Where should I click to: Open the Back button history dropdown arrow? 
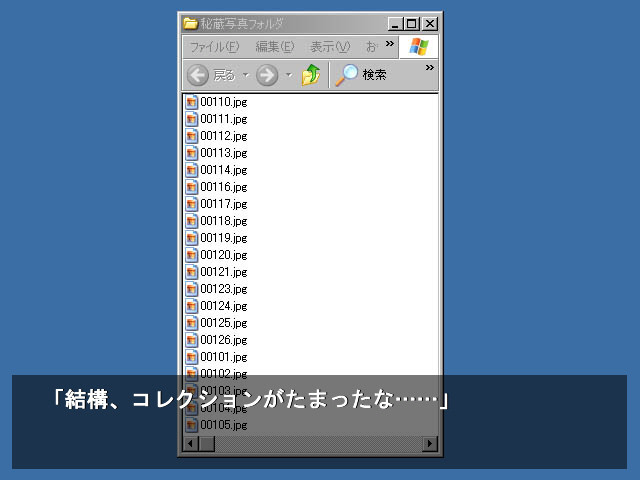246,75
